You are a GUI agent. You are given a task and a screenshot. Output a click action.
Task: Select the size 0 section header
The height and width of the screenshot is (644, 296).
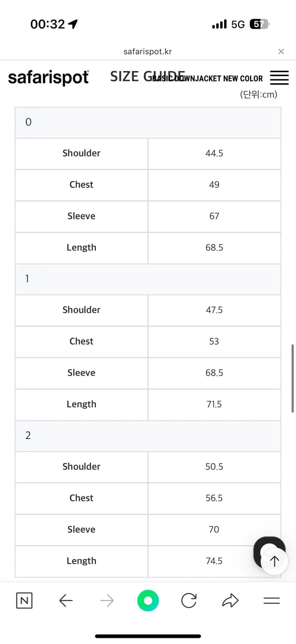(x=148, y=122)
